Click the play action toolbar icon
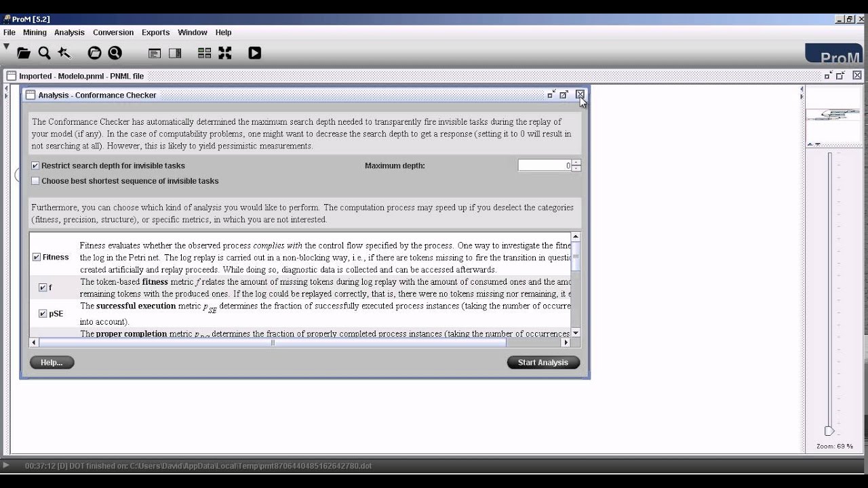This screenshot has height=488, width=868. (x=255, y=53)
